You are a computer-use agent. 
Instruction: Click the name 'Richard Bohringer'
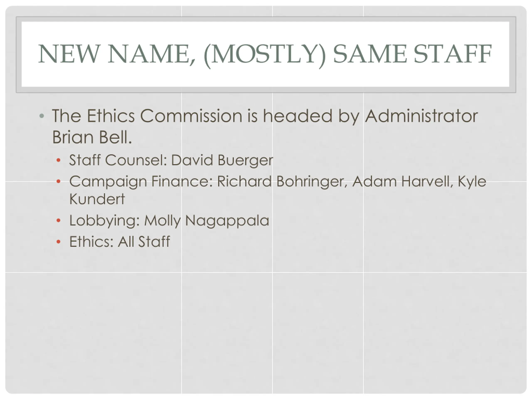click(x=282, y=182)
